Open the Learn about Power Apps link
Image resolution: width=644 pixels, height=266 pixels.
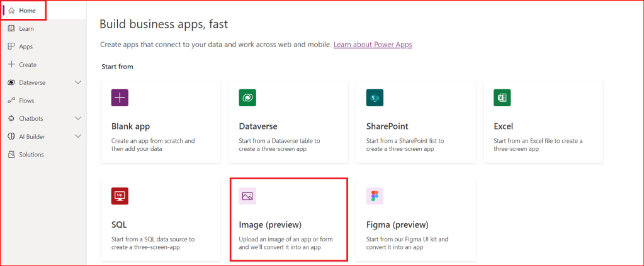(373, 45)
